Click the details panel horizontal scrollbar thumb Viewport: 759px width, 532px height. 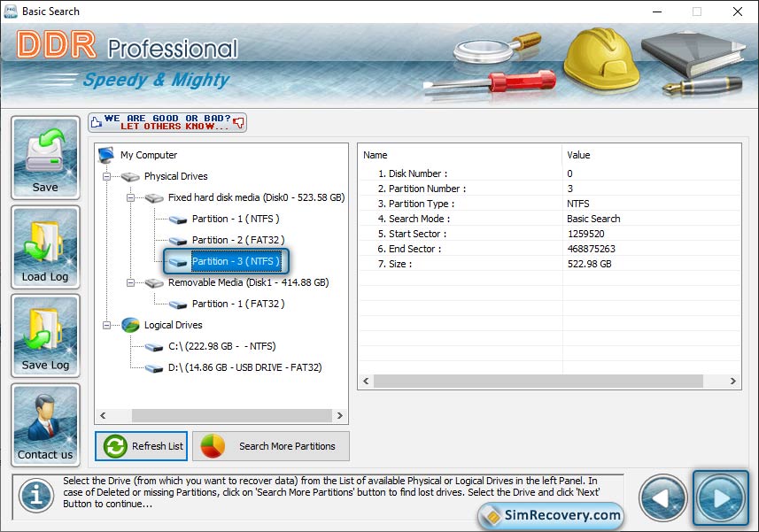tap(538, 382)
